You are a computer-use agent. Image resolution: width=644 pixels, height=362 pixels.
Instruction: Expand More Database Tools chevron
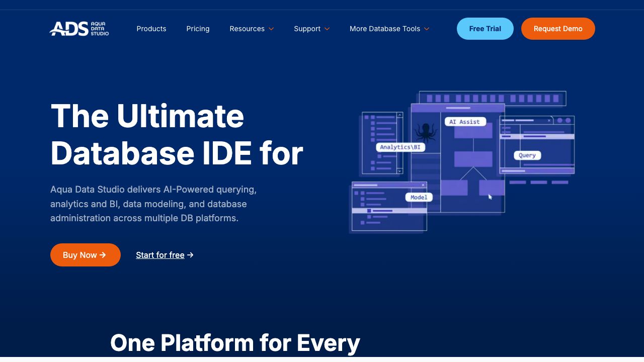point(427,29)
